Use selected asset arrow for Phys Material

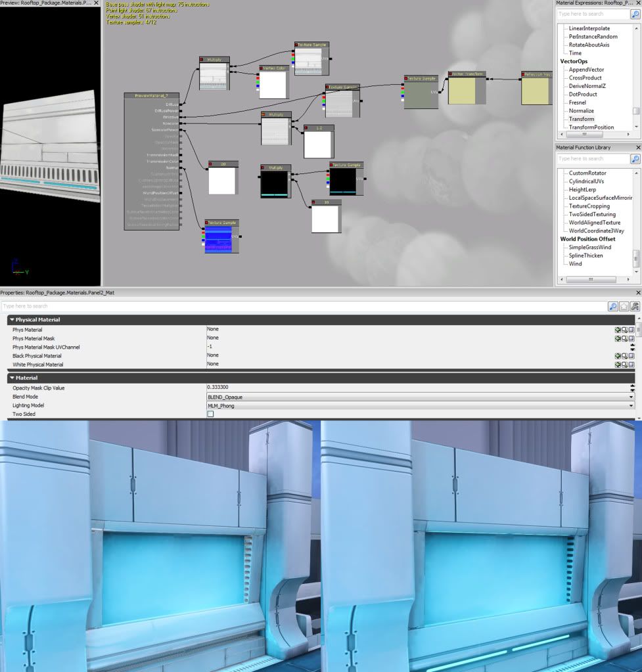click(618, 330)
